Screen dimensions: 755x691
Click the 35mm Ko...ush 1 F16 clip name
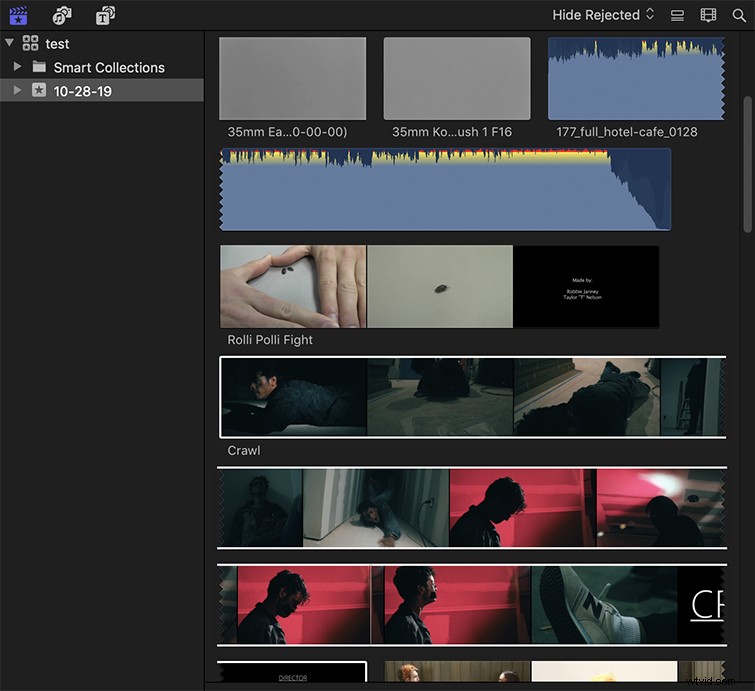452,132
